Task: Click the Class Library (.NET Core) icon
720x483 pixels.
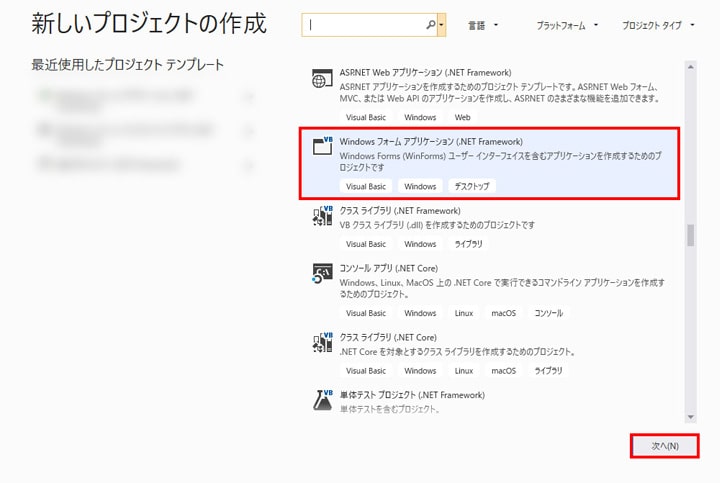Action: (x=322, y=342)
